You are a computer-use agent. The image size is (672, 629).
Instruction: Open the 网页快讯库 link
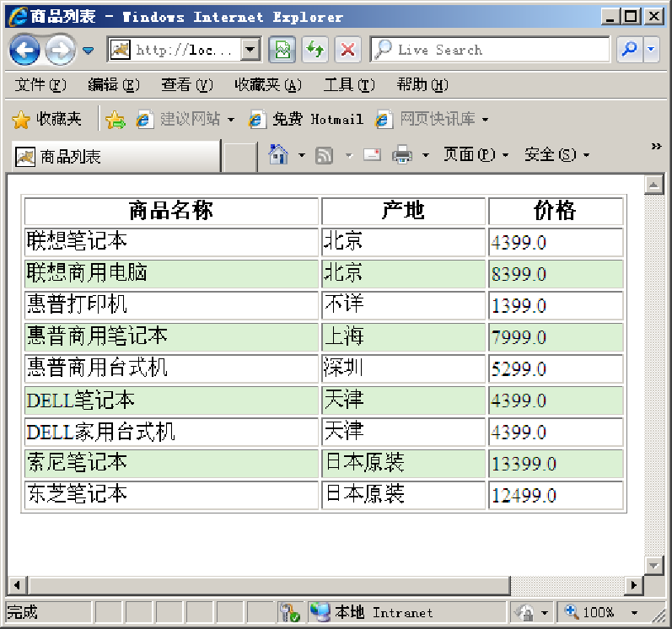[x=425, y=119]
